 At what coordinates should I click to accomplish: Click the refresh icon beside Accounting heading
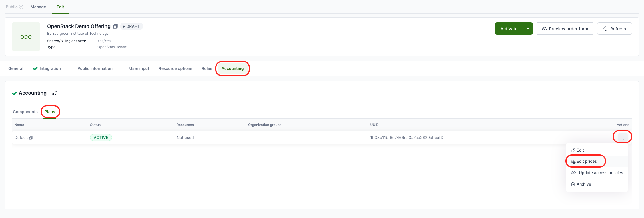[55, 93]
